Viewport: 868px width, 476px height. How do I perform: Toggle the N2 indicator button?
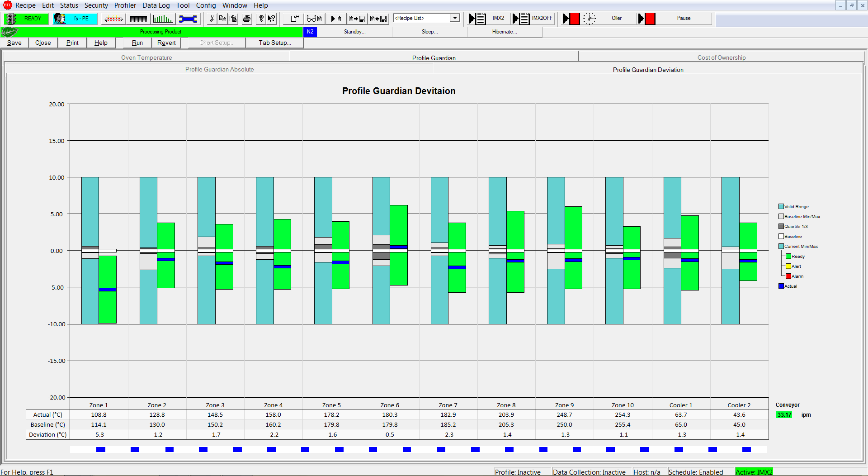[x=310, y=32]
